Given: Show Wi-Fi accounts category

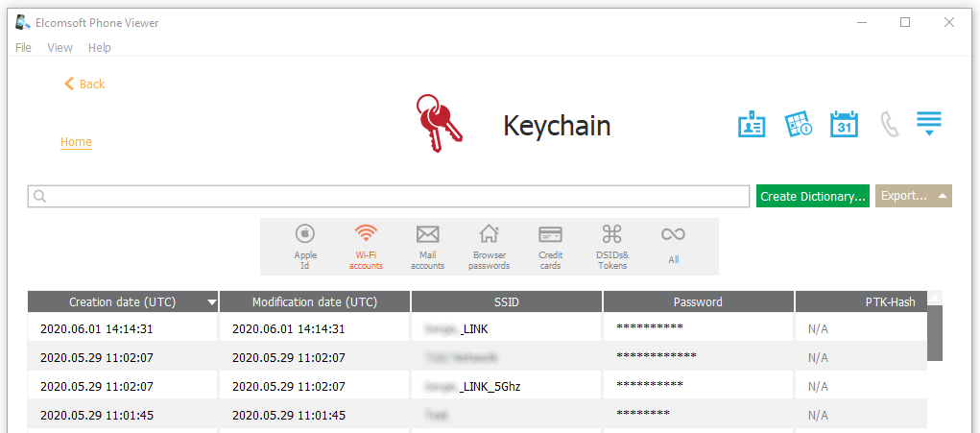Looking at the screenshot, I should click(x=366, y=246).
